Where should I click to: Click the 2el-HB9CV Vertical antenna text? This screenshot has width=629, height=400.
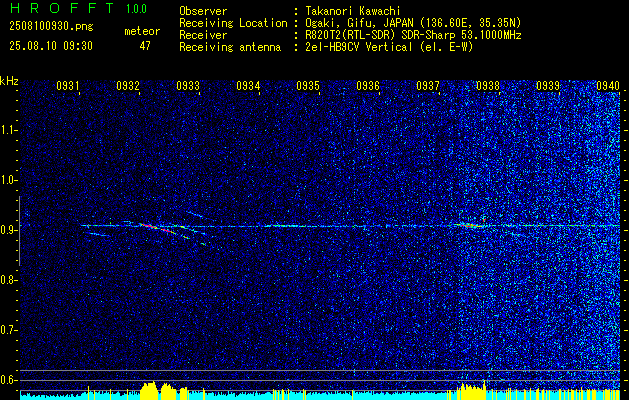(389, 47)
